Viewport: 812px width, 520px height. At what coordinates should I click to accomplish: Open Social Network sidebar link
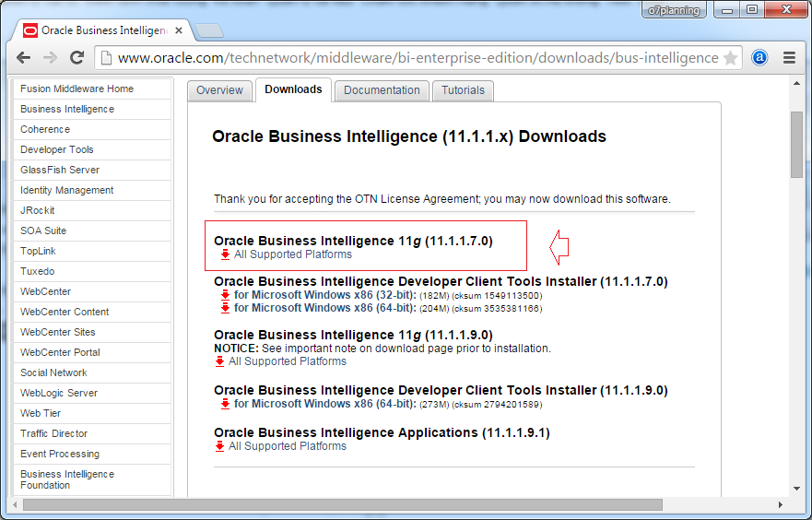92,372
